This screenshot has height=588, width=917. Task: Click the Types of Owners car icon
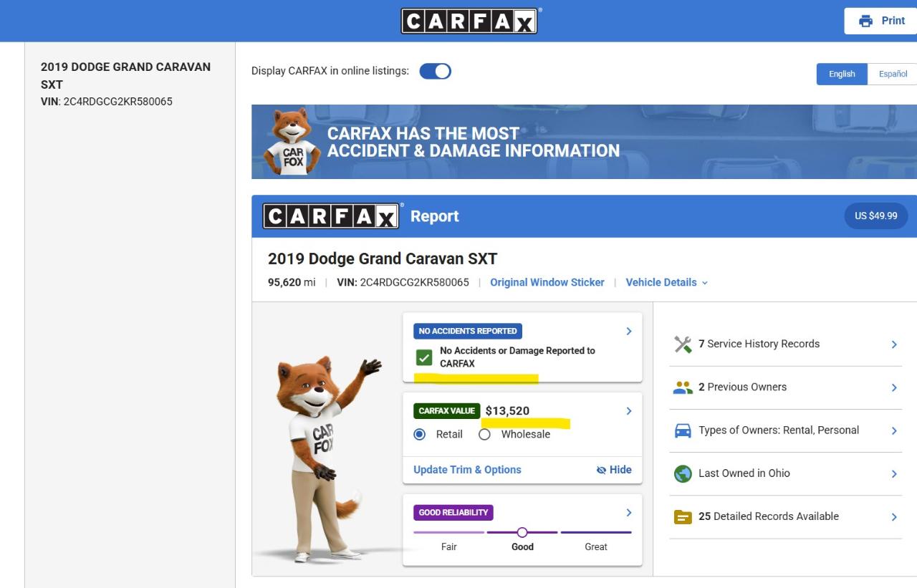683,430
